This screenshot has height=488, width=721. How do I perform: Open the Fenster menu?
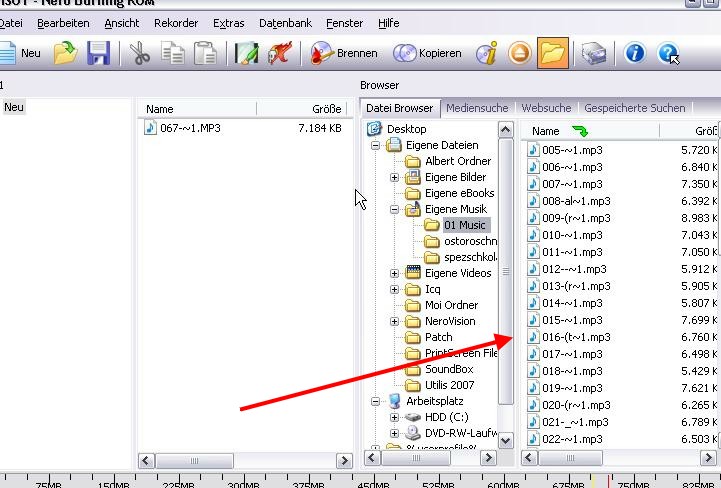click(344, 23)
